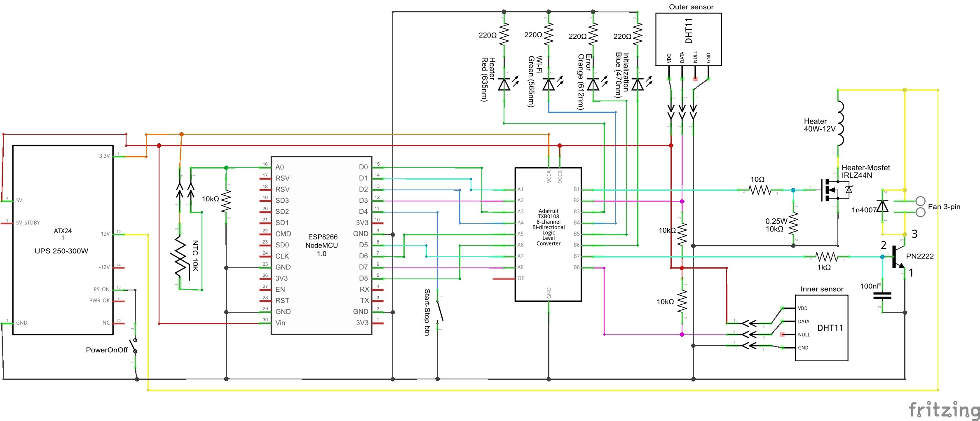
Task: Click the Start-Stop btn switch symbol
Action: (440, 312)
